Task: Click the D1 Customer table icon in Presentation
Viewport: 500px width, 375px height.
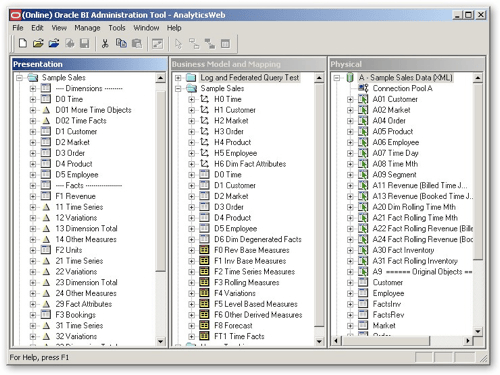Action: click(46, 131)
